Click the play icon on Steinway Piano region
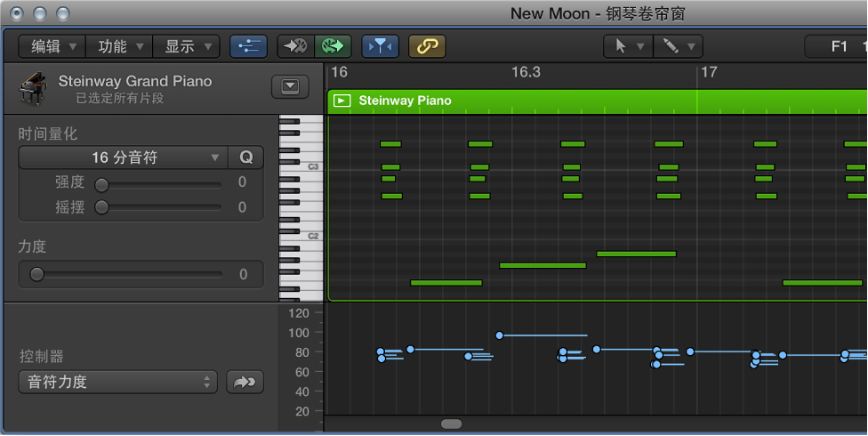 point(342,101)
